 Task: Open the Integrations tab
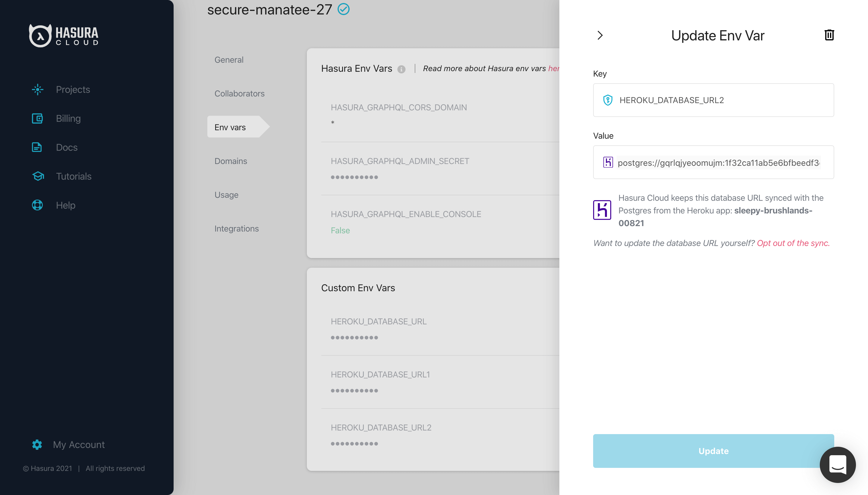click(236, 229)
